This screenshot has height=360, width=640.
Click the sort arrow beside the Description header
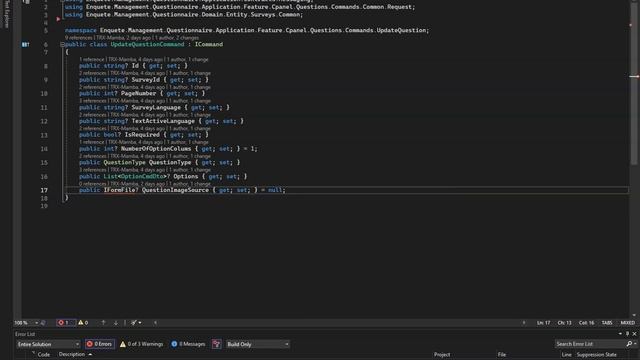point(90,354)
